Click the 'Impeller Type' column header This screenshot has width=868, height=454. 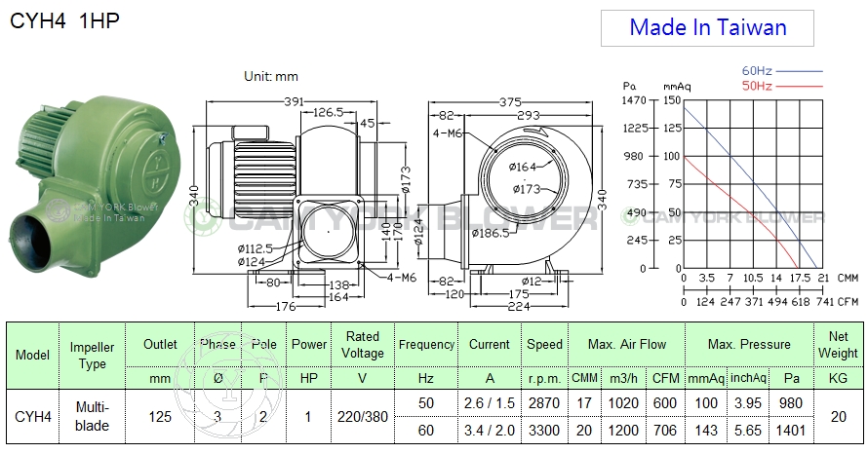tap(92, 355)
